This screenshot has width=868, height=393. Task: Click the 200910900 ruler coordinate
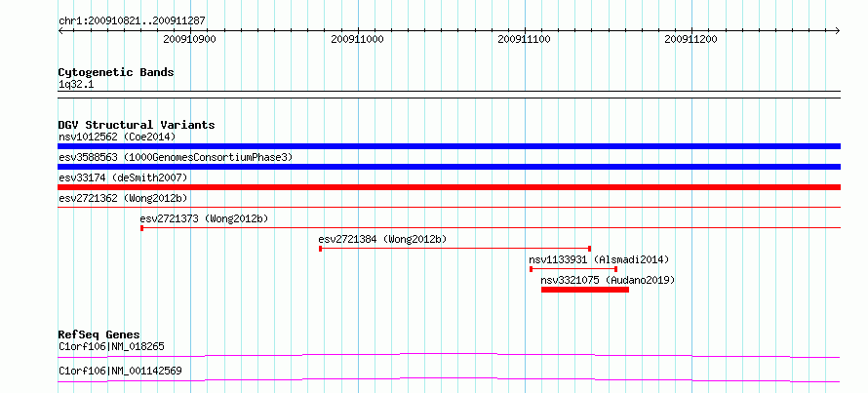[x=190, y=39]
